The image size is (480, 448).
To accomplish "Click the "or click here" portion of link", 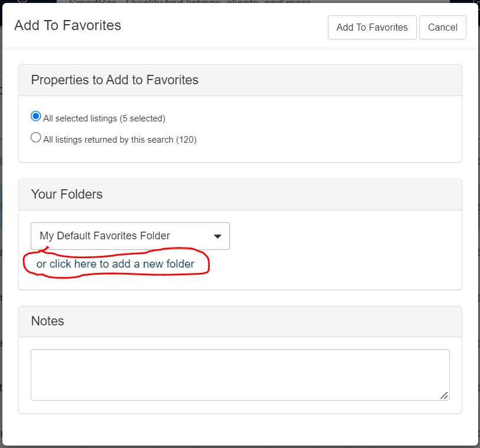I will pyautogui.click(x=66, y=264).
